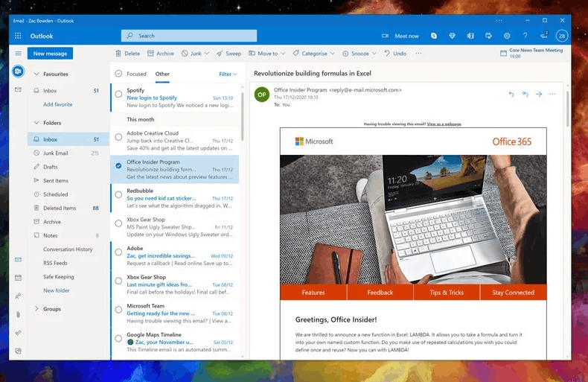588x382 pixels.
Task: Open more actions ellipsis in email header
Action: (552, 94)
